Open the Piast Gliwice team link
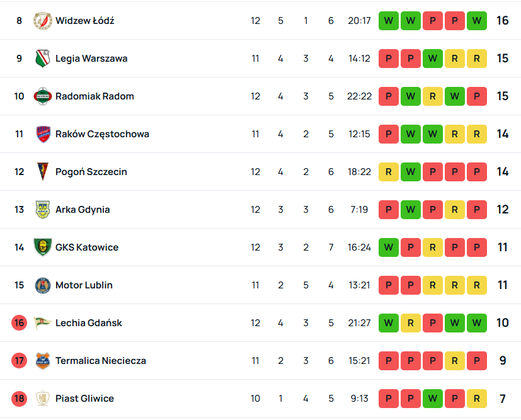Screen dimensions: 521x420 pos(84,399)
